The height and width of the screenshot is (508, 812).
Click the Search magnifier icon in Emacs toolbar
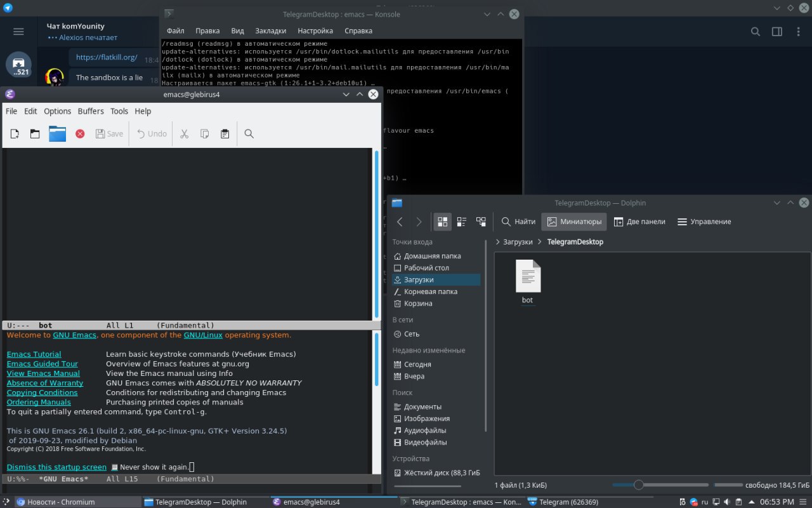pyautogui.click(x=249, y=134)
